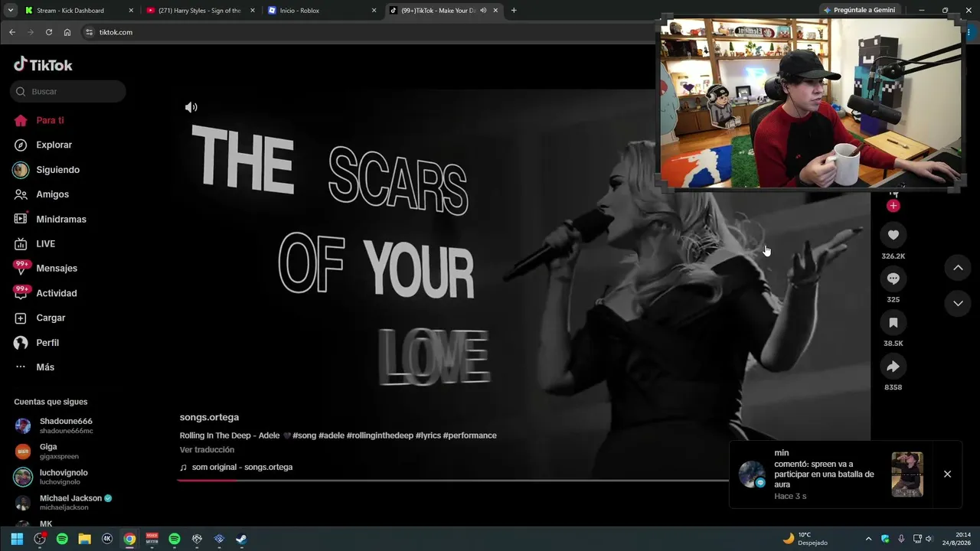The height and width of the screenshot is (551, 980).
Task: Save video with bookmark icon
Action: pos(893,323)
